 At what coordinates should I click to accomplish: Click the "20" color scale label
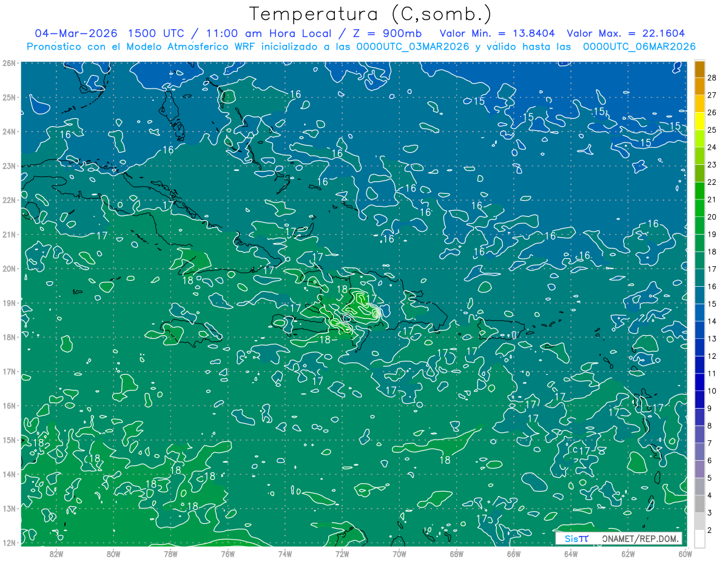pos(712,216)
